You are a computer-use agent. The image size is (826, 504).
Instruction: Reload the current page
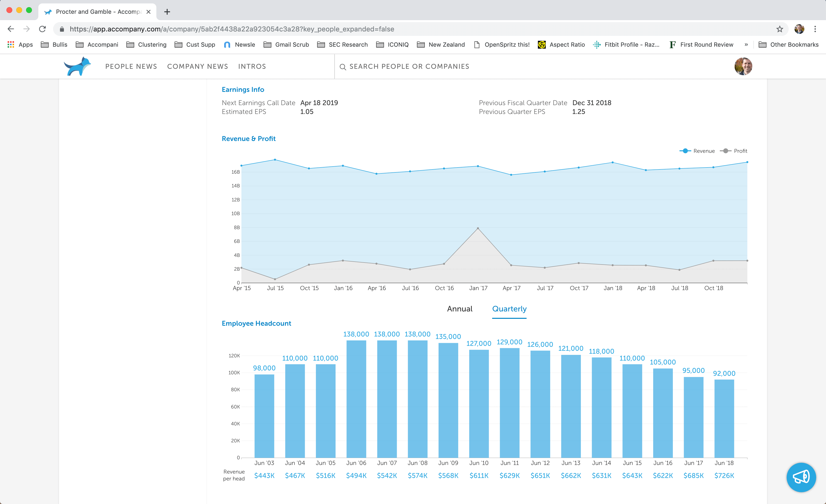[x=42, y=29]
